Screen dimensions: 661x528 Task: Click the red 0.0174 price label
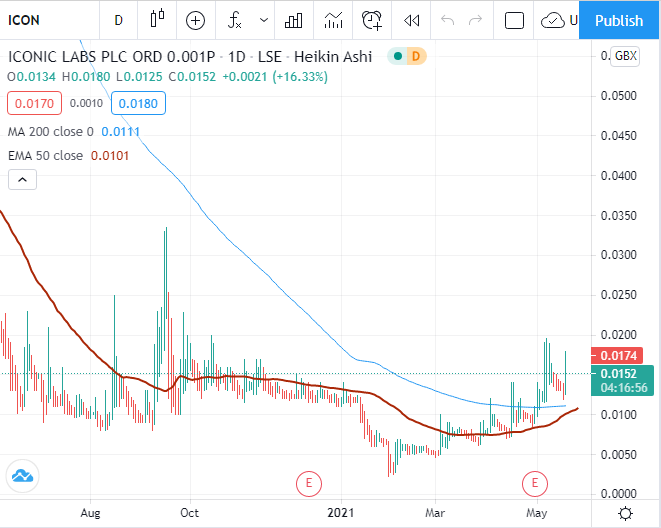tap(617, 356)
